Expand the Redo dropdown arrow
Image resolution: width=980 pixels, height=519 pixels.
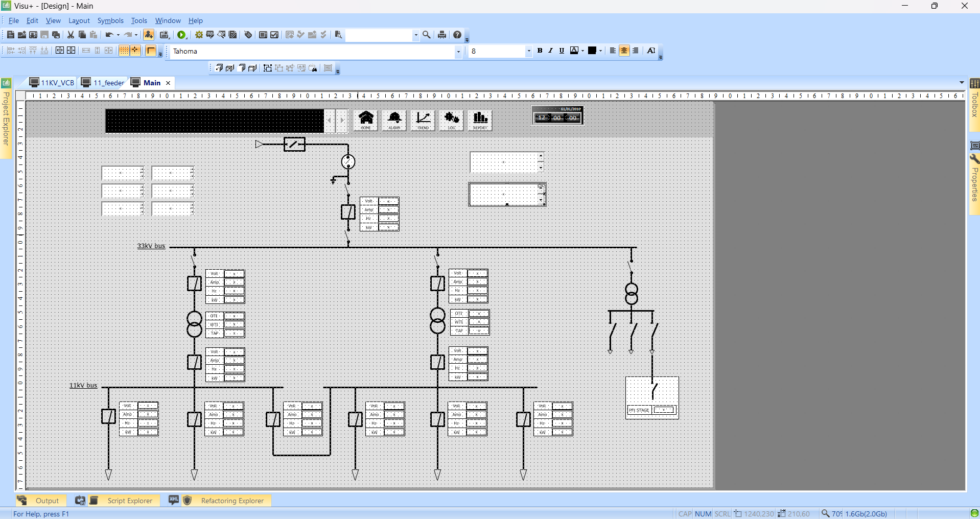click(x=135, y=35)
